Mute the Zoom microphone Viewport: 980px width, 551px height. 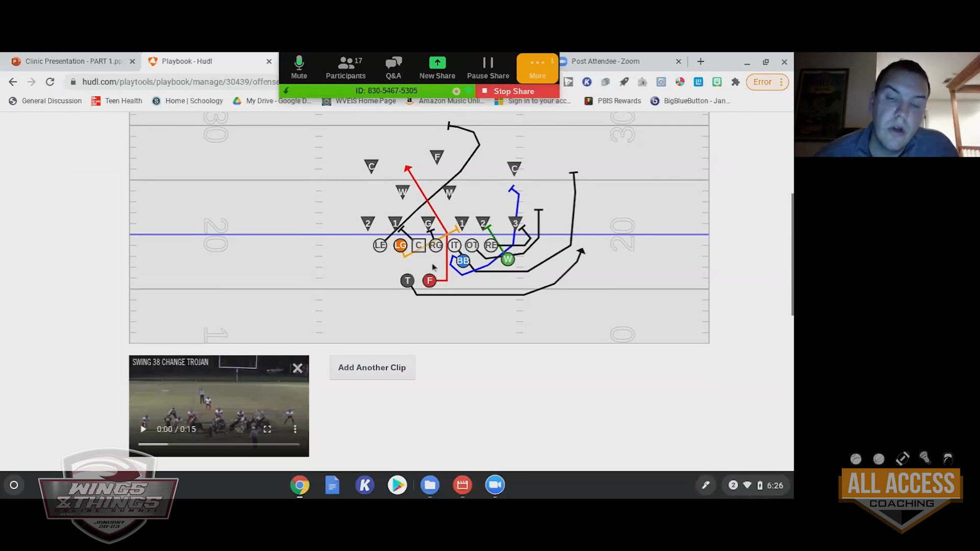(299, 68)
